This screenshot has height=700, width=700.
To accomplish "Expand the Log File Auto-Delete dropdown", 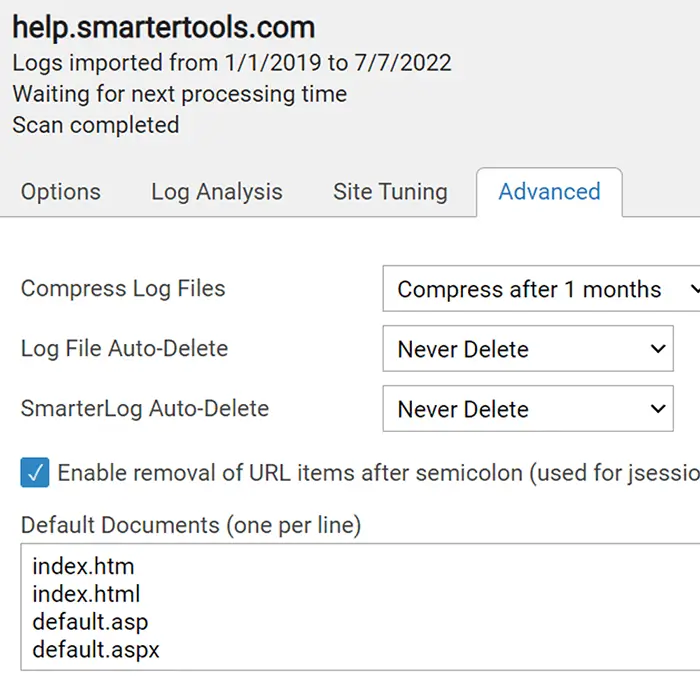I will tap(528, 349).
